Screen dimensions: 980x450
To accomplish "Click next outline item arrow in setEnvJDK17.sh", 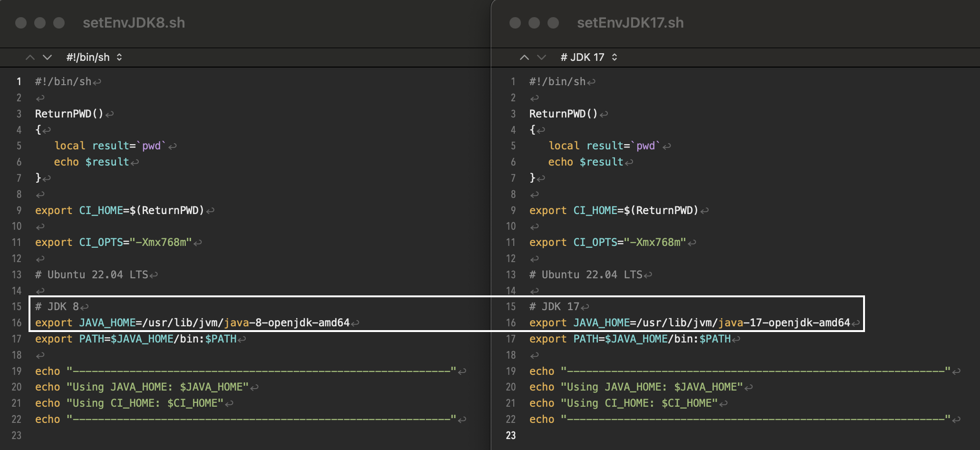I will click(541, 58).
